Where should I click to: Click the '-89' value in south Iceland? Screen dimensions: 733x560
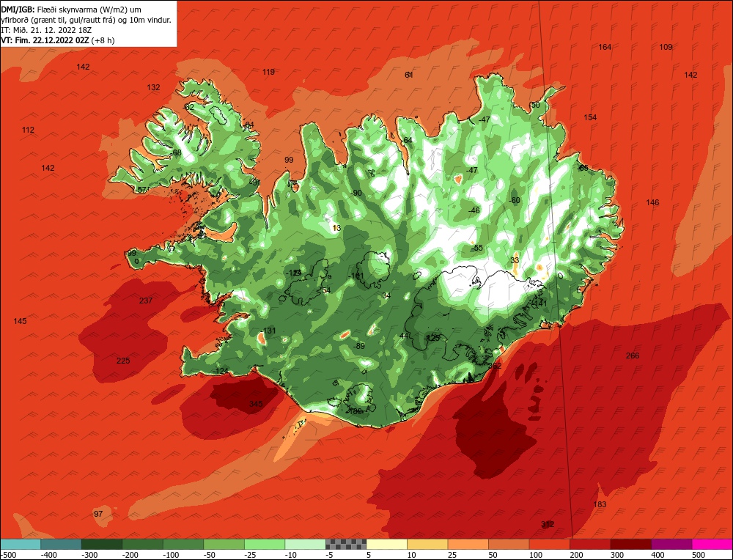[359, 346]
